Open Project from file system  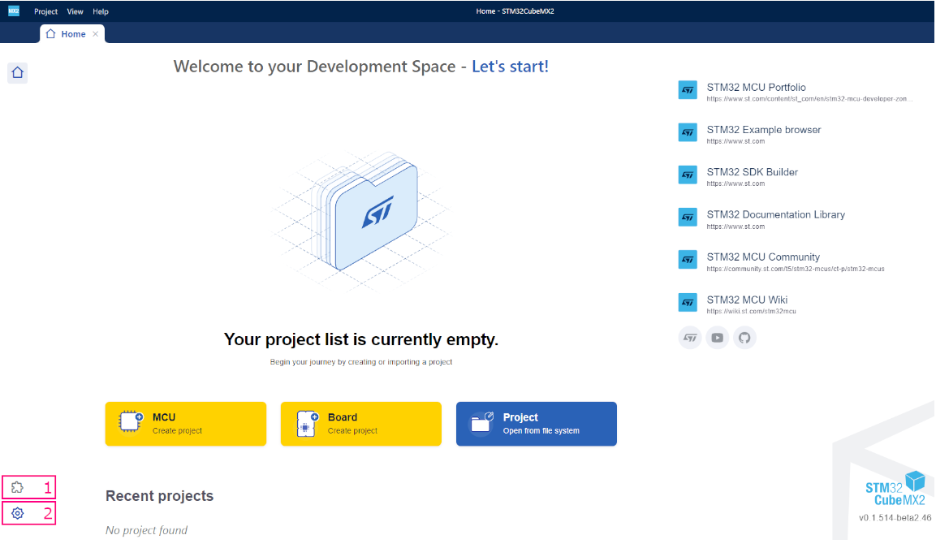pos(536,424)
